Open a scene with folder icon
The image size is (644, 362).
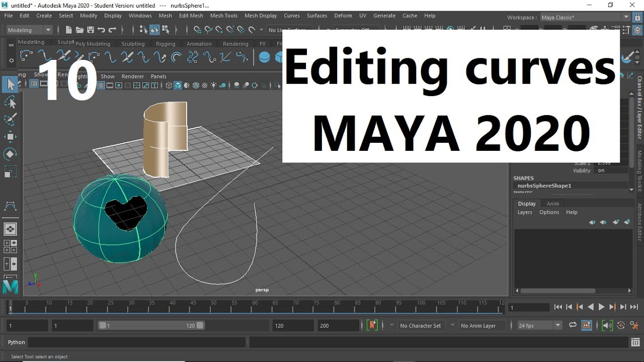coord(79,30)
